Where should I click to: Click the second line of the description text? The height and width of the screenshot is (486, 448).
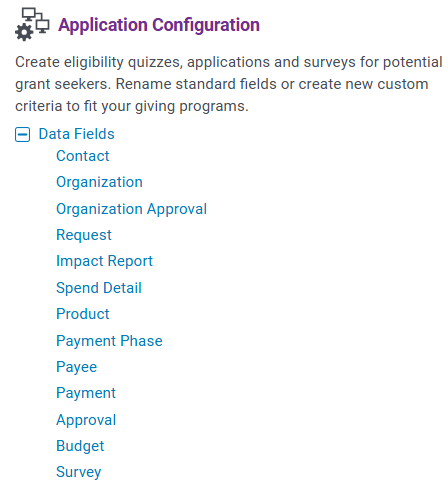(x=222, y=84)
